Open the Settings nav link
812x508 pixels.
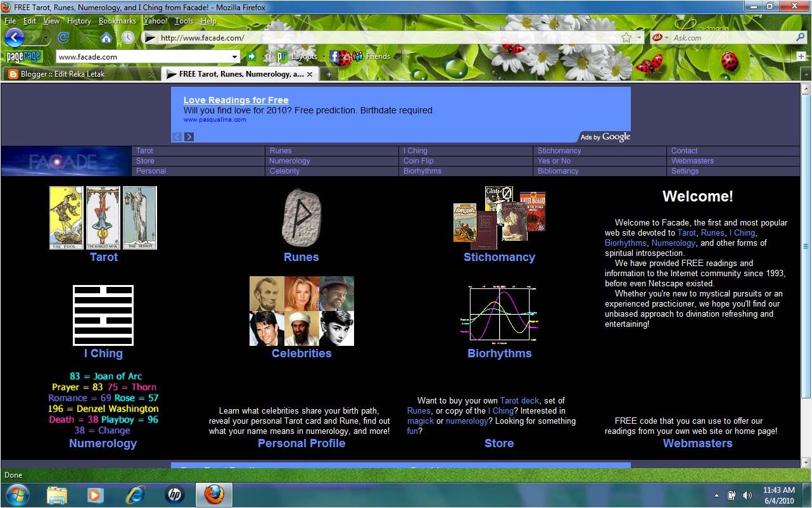click(685, 171)
